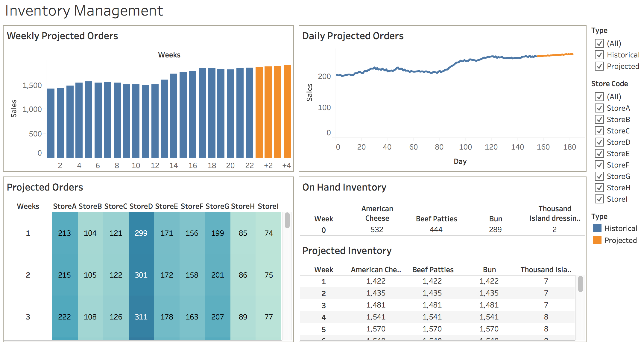Toggle the Projected type checkbox
The width and height of the screenshot is (644, 347).
click(x=599, y=66)
